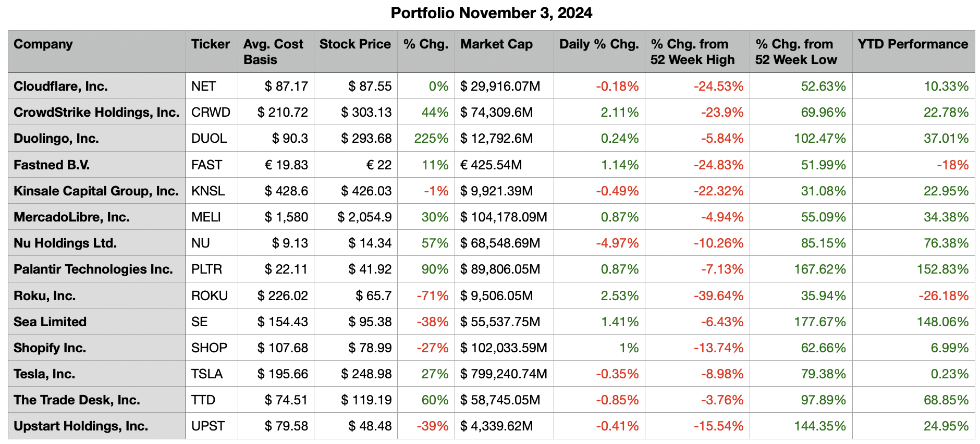Click the Market Cap column header
Image resolution: width=980 pixels, height=444 pixels.
coord(496,44)
